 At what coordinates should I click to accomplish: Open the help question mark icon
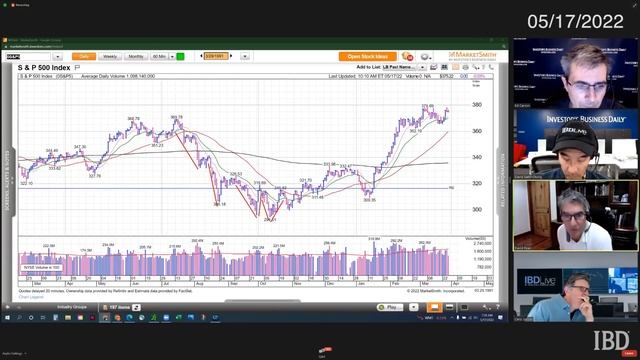tap(498, 307)
